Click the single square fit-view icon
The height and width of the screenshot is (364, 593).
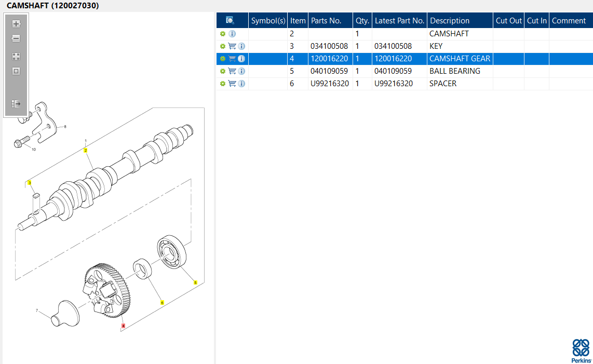point(16,71)
